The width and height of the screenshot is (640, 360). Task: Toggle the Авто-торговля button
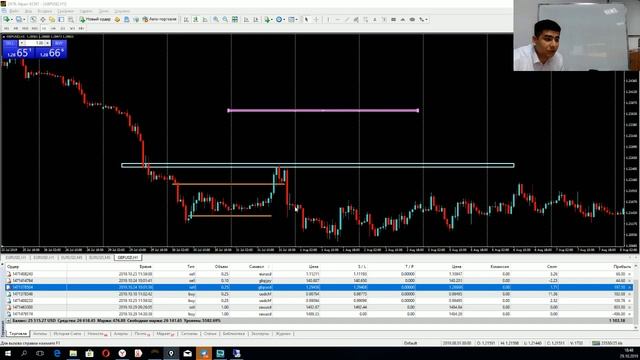(x=160, y=19)
